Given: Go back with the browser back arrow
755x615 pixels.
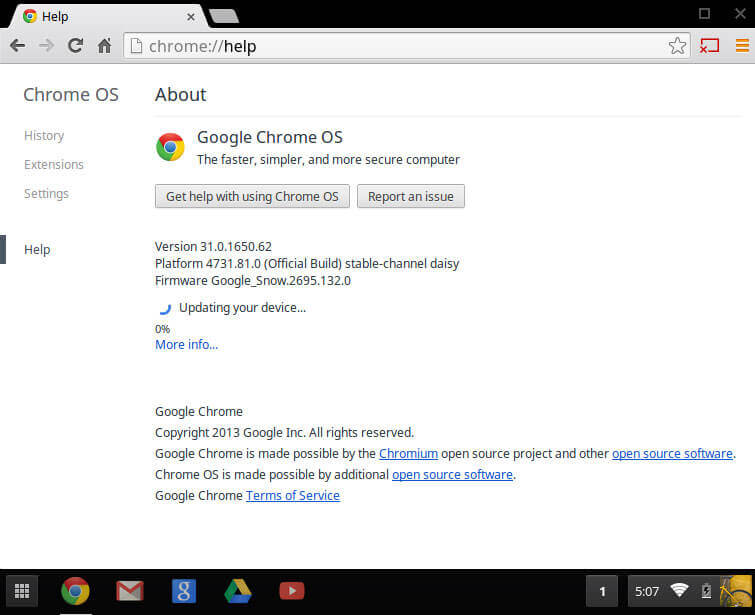Looking at the screenshot, I should 18,46.
